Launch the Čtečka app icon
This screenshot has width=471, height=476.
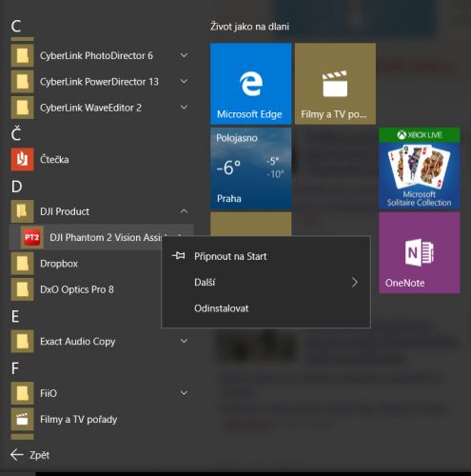[22, 159]
